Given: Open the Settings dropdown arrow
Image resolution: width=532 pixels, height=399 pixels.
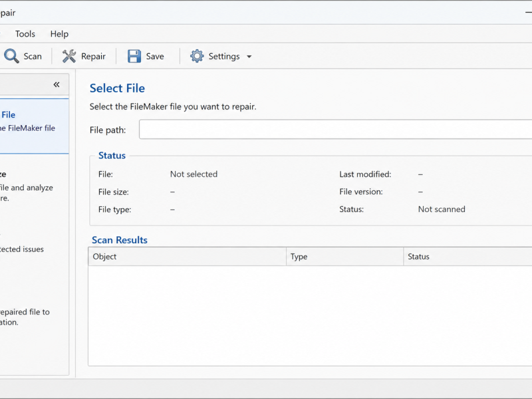Looking at the screenshot, I should coord(249,57).
